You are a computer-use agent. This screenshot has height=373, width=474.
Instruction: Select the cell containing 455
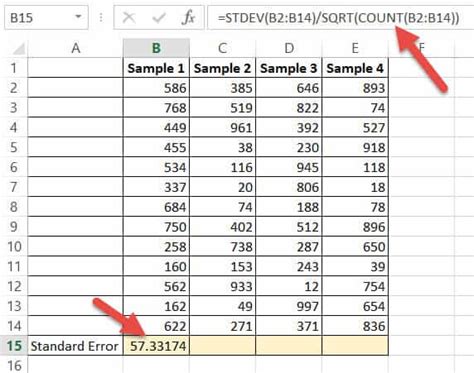click(156, 147)
